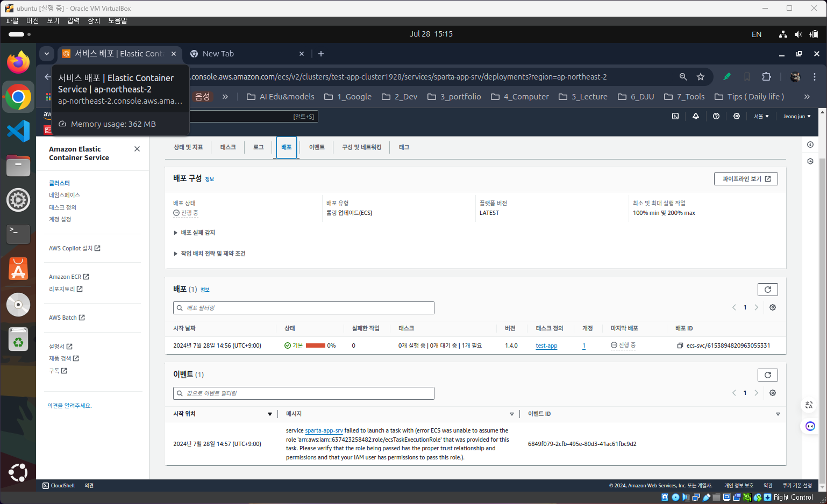Click the Chrome profile avatar
Viewport: 827px width, 504px height.
(795, 77)
